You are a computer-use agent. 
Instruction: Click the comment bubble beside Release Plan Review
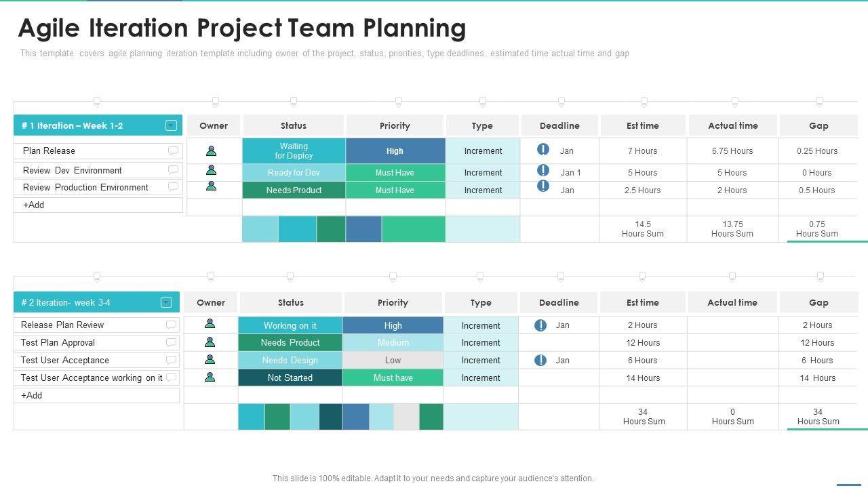click(171, 325)
